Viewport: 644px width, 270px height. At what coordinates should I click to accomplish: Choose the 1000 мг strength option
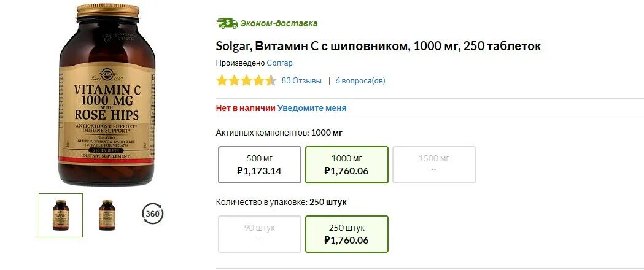(x=346, y=164)
